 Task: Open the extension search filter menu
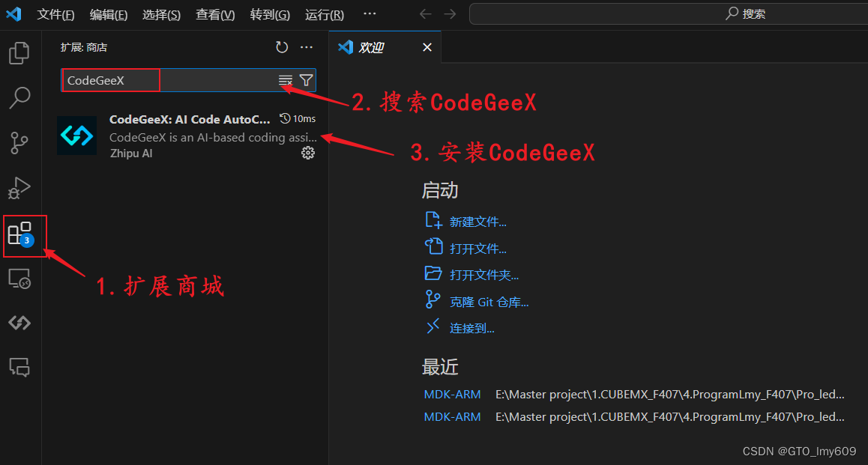(306, 81)
